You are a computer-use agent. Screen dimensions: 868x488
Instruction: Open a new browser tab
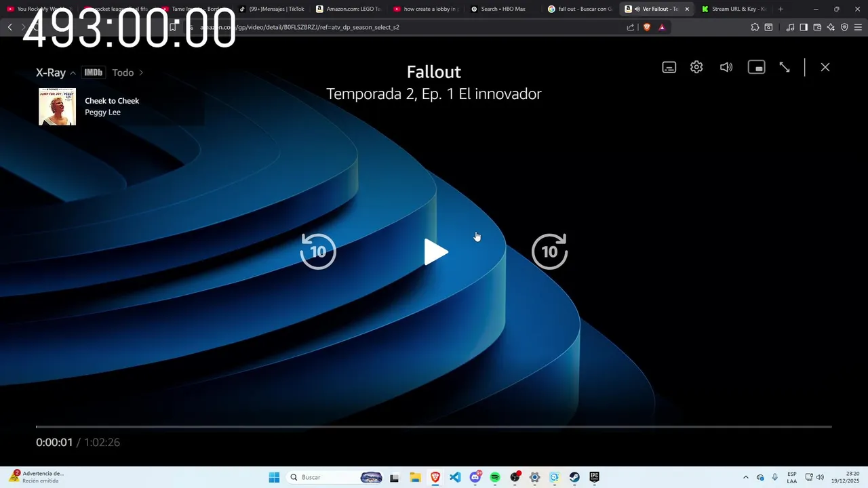pos(781,9)
